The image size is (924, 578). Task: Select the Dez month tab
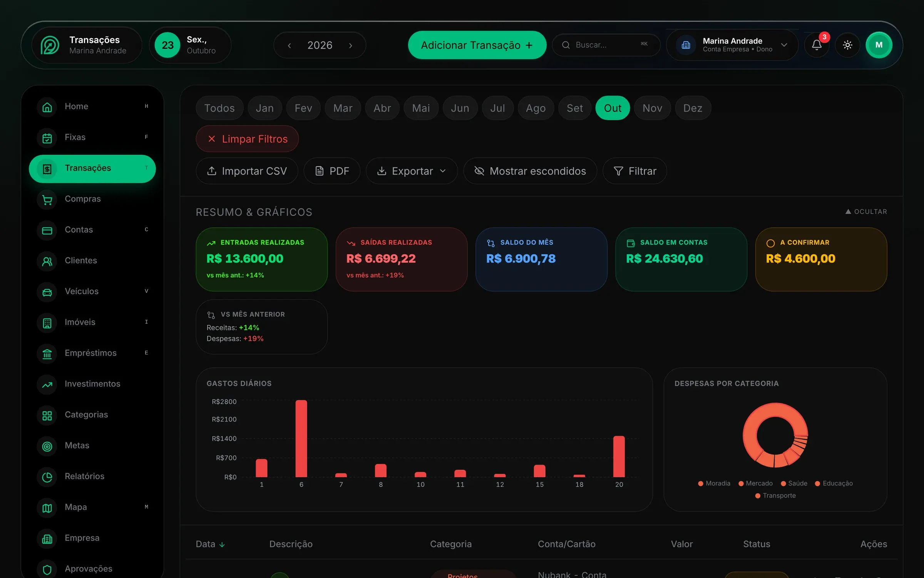click(x=693, y=108)
